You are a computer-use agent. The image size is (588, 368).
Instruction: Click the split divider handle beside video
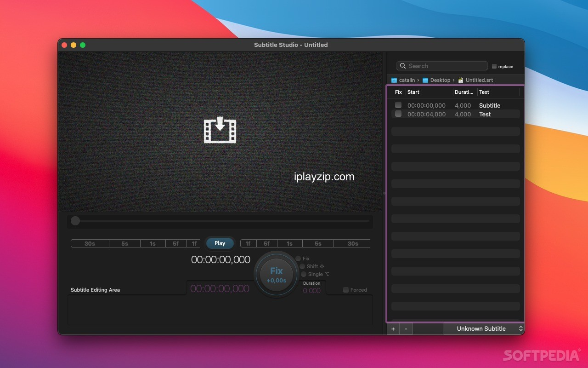pos(384,193)
